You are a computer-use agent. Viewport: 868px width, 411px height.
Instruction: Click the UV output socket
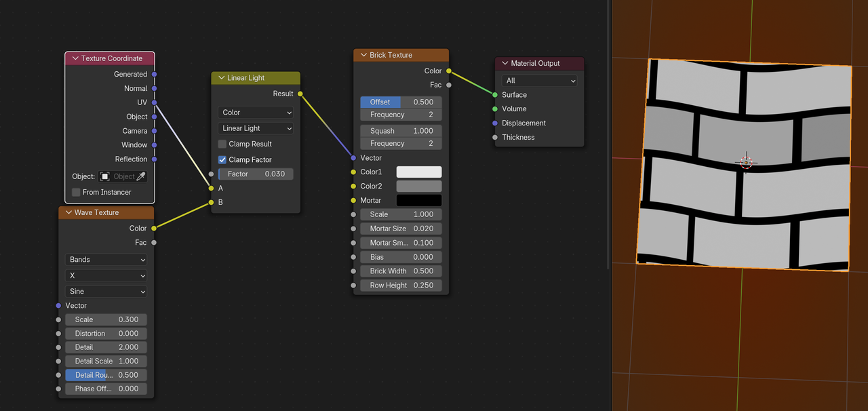coord(155,102)
